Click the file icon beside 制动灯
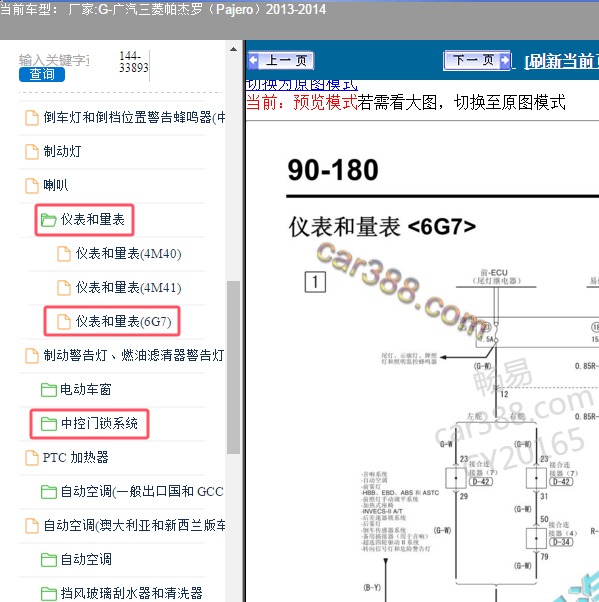Viewport: 599px width, 602px height. pyautogui.click(x=32, y=152)
